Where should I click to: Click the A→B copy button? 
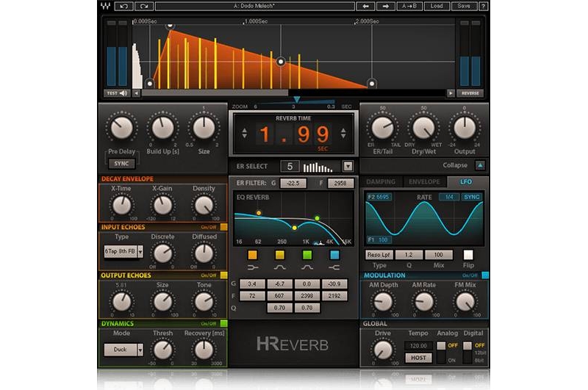click(x=409, y=6)
